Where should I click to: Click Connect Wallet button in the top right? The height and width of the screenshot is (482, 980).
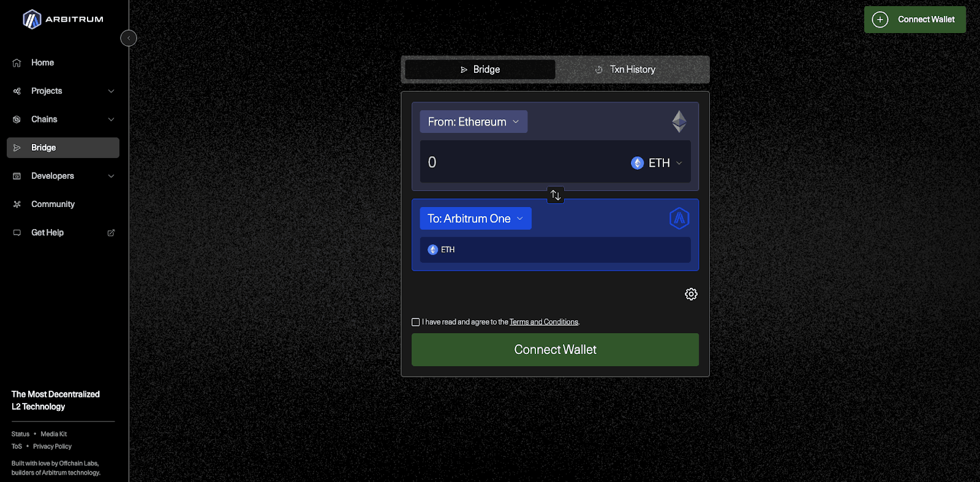click(x=915, y=20)
